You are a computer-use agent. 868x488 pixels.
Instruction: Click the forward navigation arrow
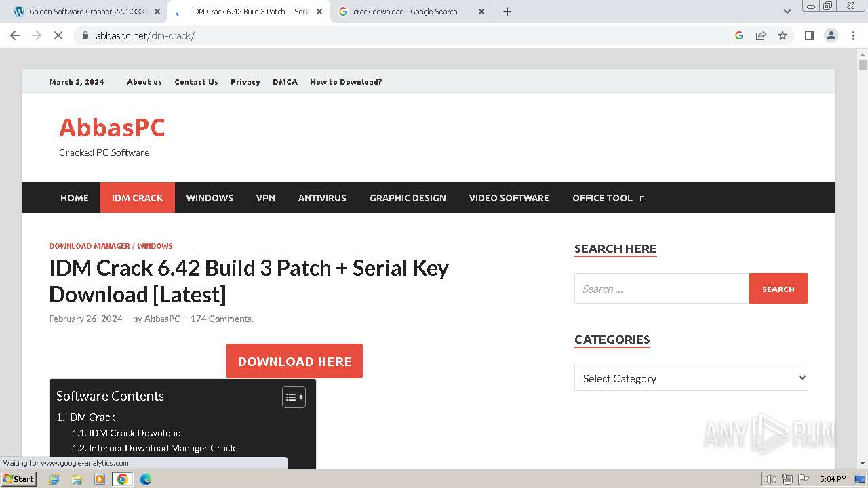[37, 35]
